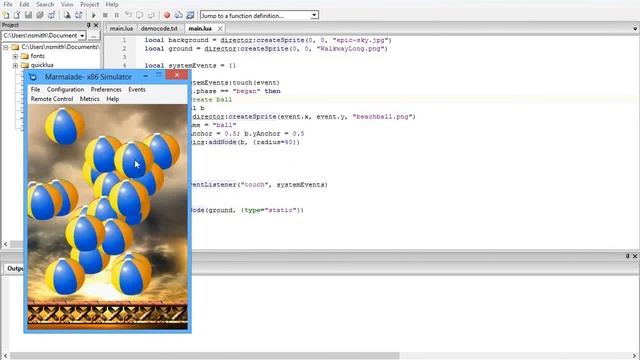This screenshot has height=360, width=640.
Task: Close the bottom Output panel
Action: coord(635,256)
